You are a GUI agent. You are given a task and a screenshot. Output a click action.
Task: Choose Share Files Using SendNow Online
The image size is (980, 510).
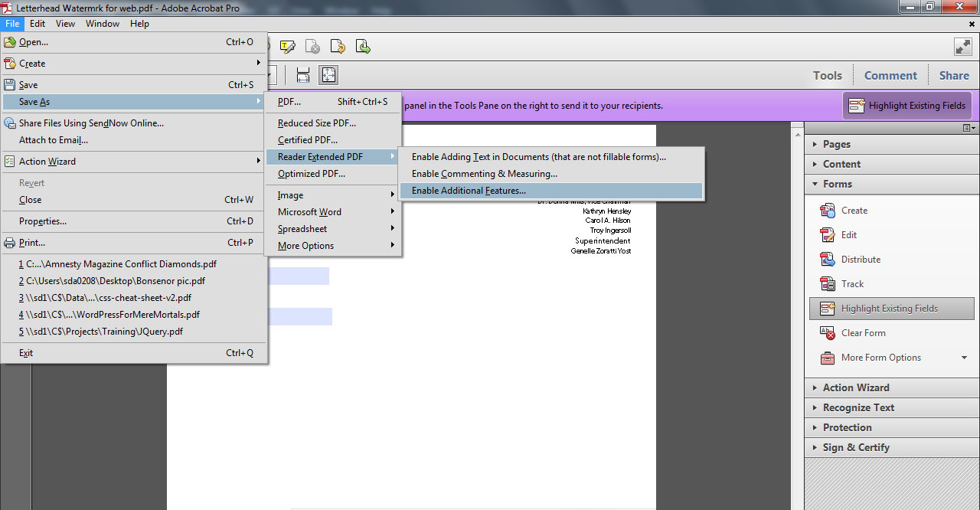(x=134, y=123)
